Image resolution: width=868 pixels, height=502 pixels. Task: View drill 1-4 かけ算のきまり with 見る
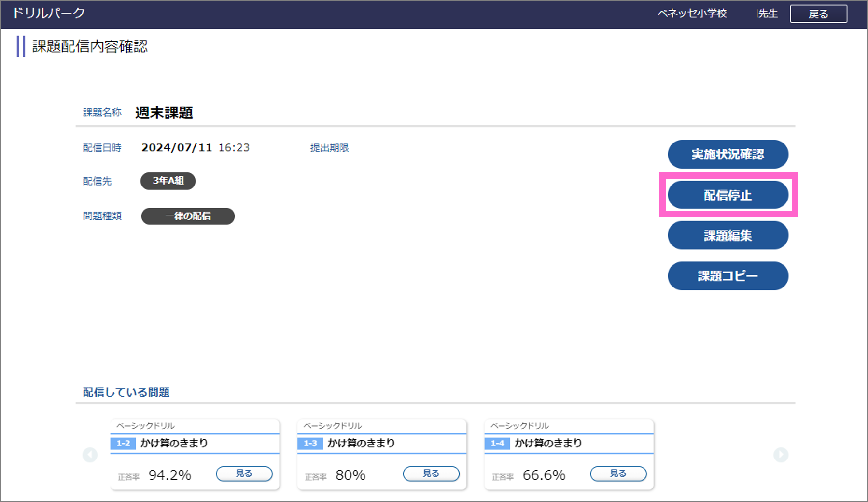(618, 473)
